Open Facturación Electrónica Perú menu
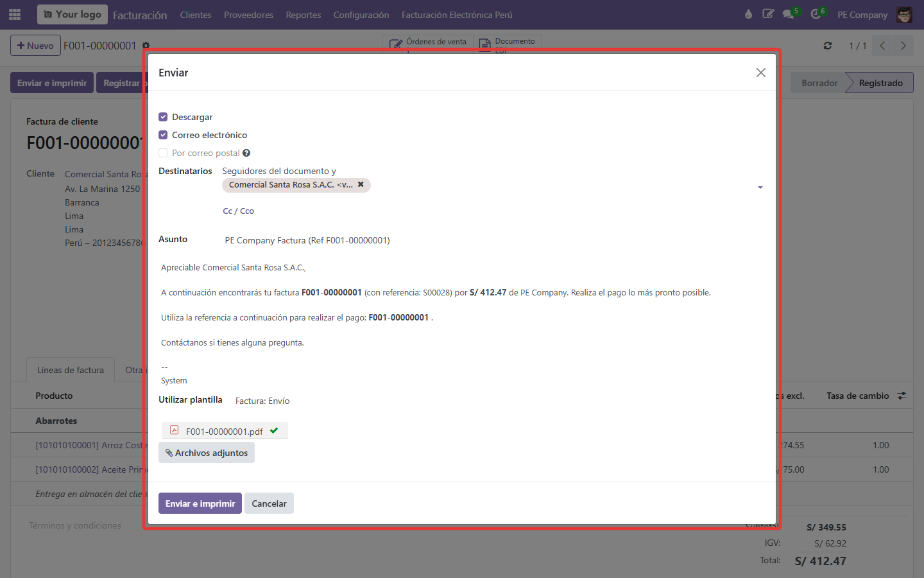The image size is (924, 578). 457,15
